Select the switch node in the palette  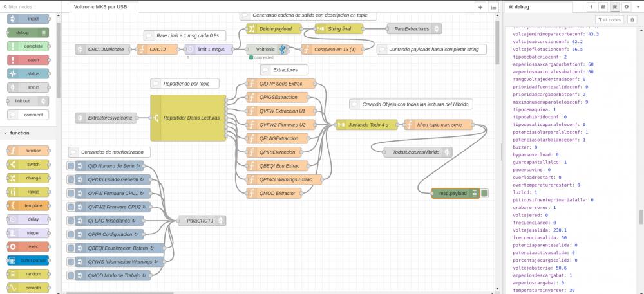tap(28, 165)
